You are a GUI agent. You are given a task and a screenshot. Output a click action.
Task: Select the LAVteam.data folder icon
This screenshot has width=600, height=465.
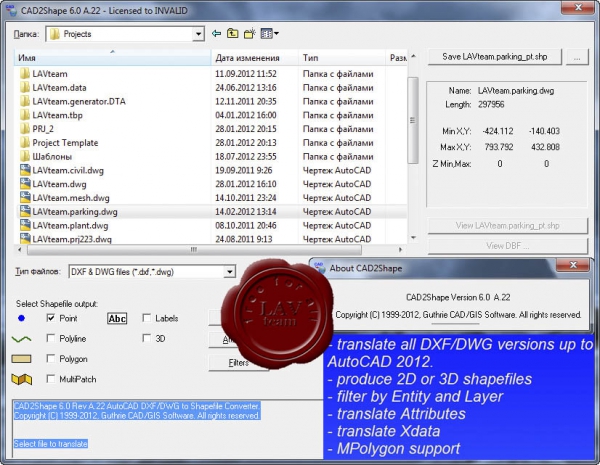(24, 88)
